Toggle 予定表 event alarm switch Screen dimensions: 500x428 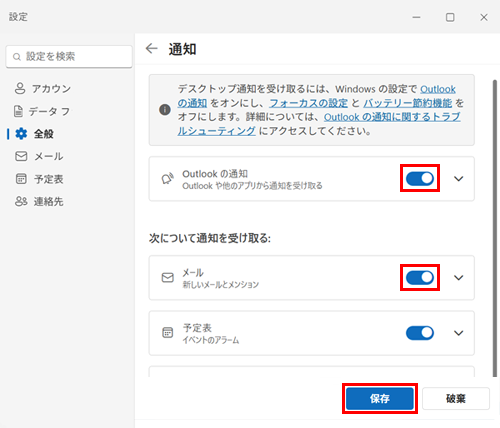pyautogui.click(x=420, y=333)
